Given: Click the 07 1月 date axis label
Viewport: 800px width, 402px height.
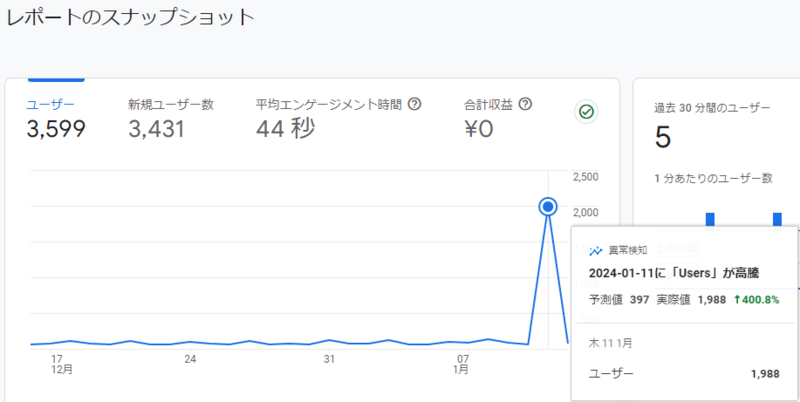Looking at the screenshot, I should point(461,364).
